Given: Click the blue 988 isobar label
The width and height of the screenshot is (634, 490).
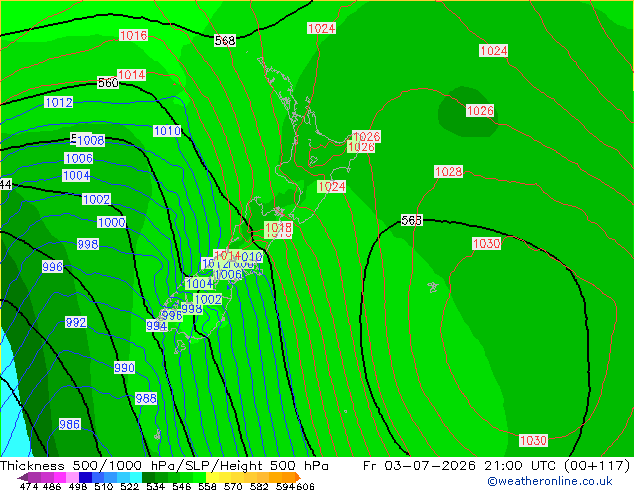Looking at the screenshot, I should click(x=146, y=398).
